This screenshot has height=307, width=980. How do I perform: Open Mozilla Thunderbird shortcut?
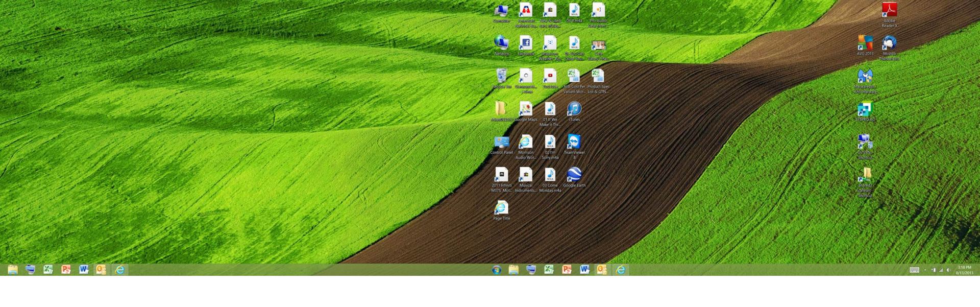coord(889,43)
